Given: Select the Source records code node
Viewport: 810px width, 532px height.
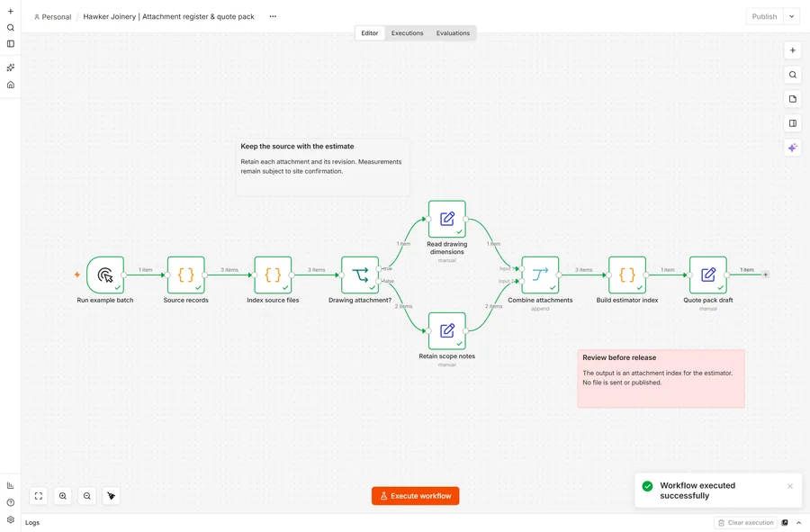Looking at the screenshot, I should pyautogui.click(x=186, y=275).
